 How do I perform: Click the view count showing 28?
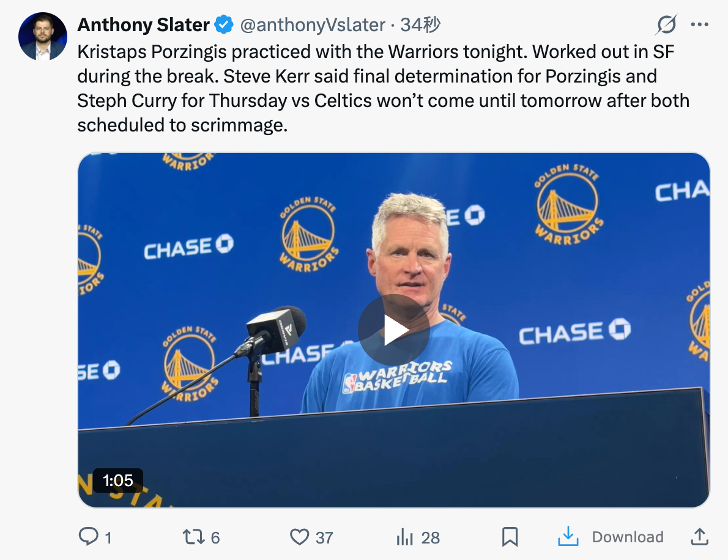coord(431,538)
